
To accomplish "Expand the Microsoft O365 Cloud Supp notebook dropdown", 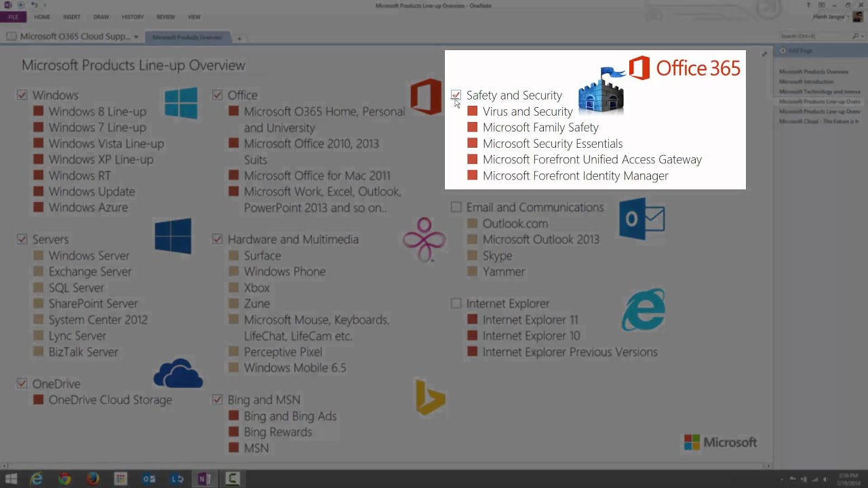I will [x=136, y=37].
